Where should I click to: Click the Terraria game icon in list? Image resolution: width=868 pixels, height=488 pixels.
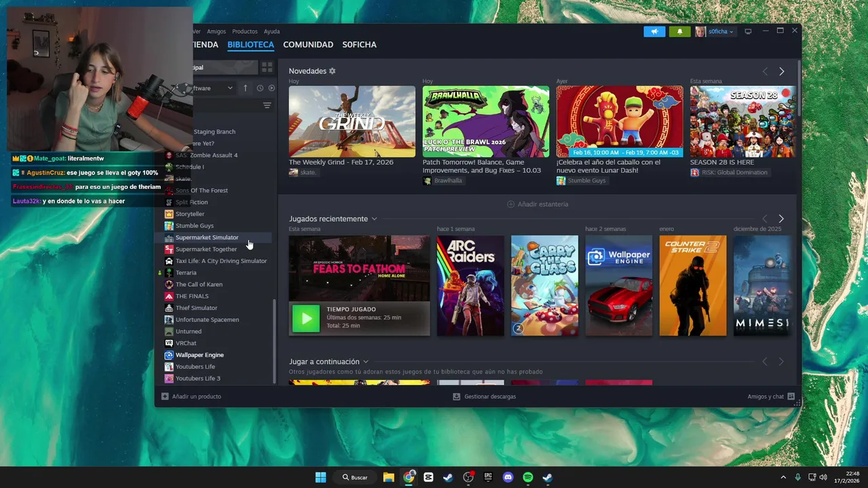coord(169,272)
